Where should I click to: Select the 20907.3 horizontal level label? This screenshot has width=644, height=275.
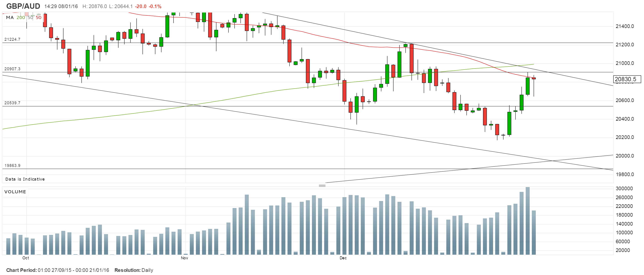click(x=12, y=69)
